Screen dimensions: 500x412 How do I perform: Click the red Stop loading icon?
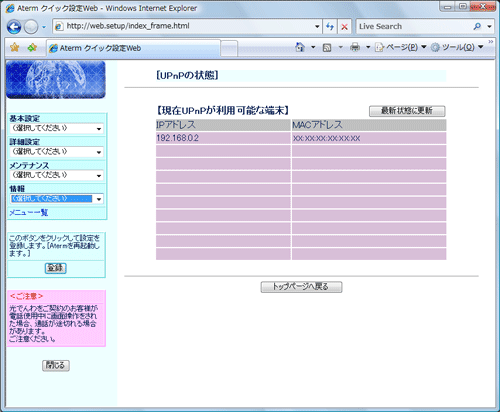344,27
